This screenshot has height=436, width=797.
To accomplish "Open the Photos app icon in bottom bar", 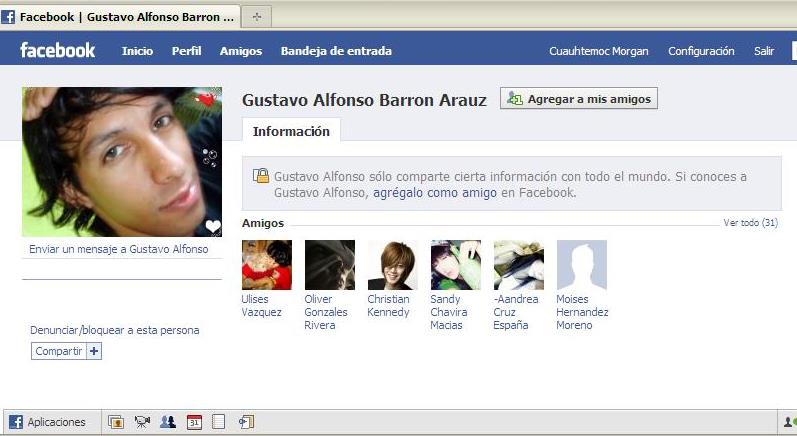I will (x=115, y=422).
